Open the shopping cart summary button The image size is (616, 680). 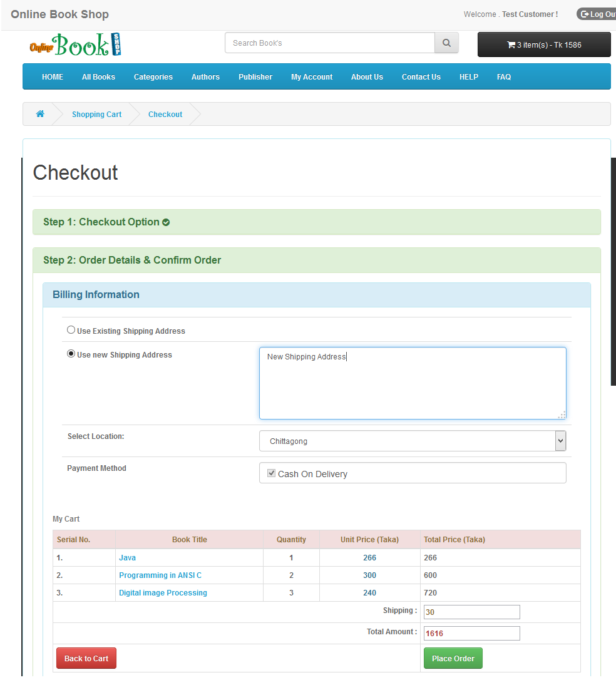pos(543,45)
